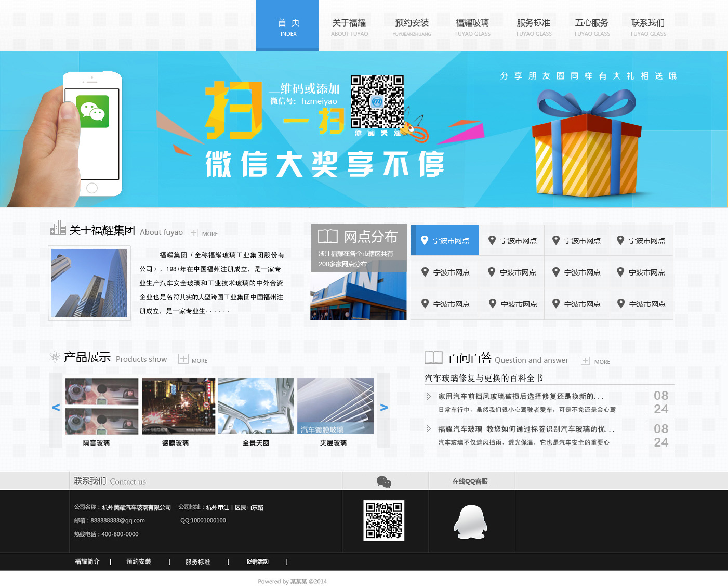Click Powered by 某某某 @2014 text
728x588 pixels.
(x=293, y=581)
